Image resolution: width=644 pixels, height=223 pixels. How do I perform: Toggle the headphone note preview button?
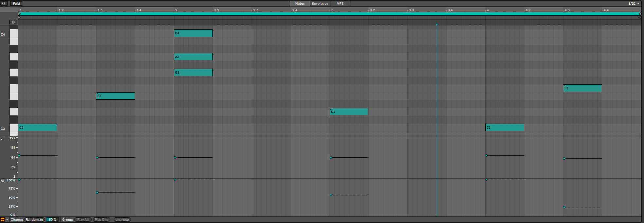(x=13, y=22)
